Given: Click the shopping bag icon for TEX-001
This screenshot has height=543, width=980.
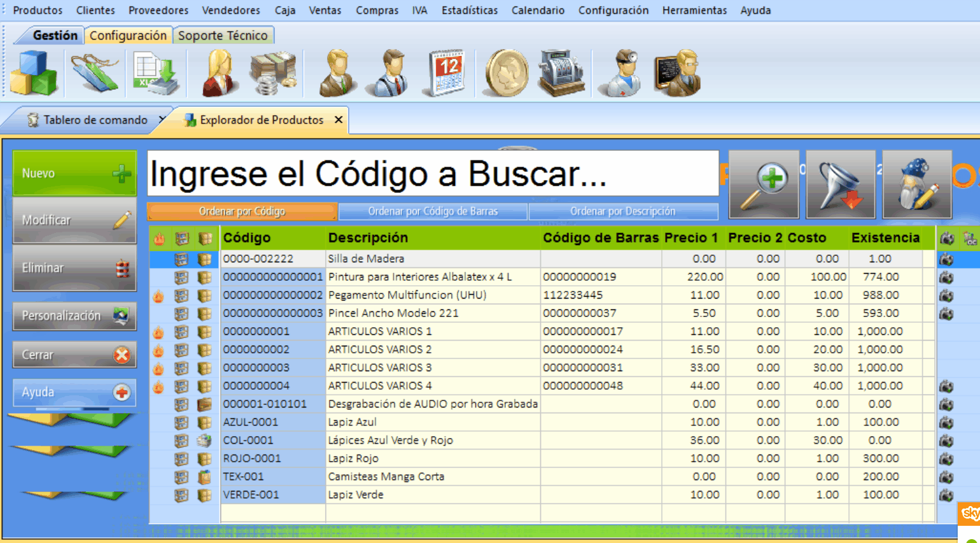Looking at the screenshot, I should [x=204, y=477].
